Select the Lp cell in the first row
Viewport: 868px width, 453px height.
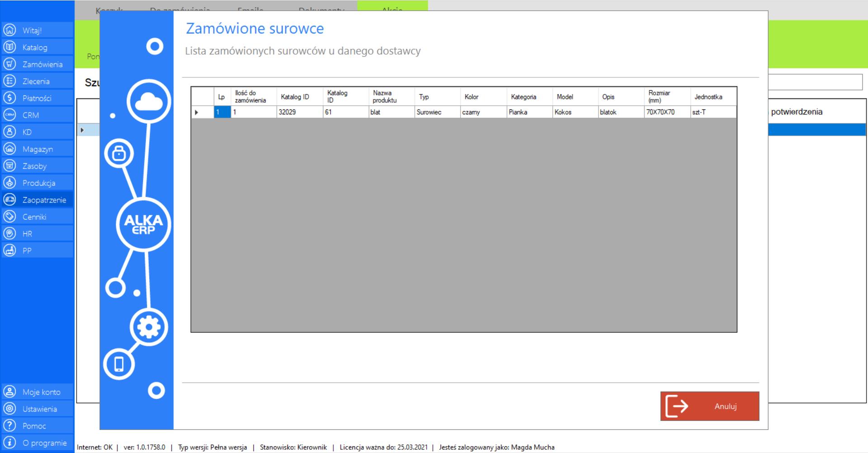point(222,112)
